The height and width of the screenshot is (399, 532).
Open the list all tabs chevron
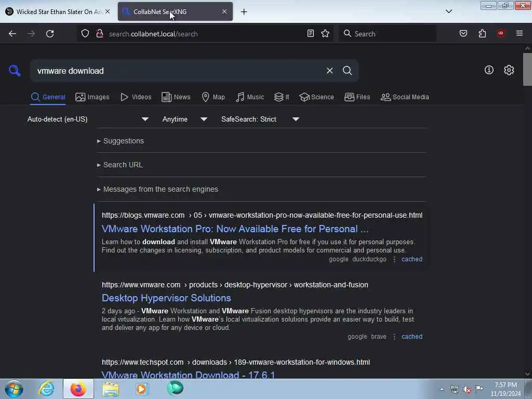(448, 11)
